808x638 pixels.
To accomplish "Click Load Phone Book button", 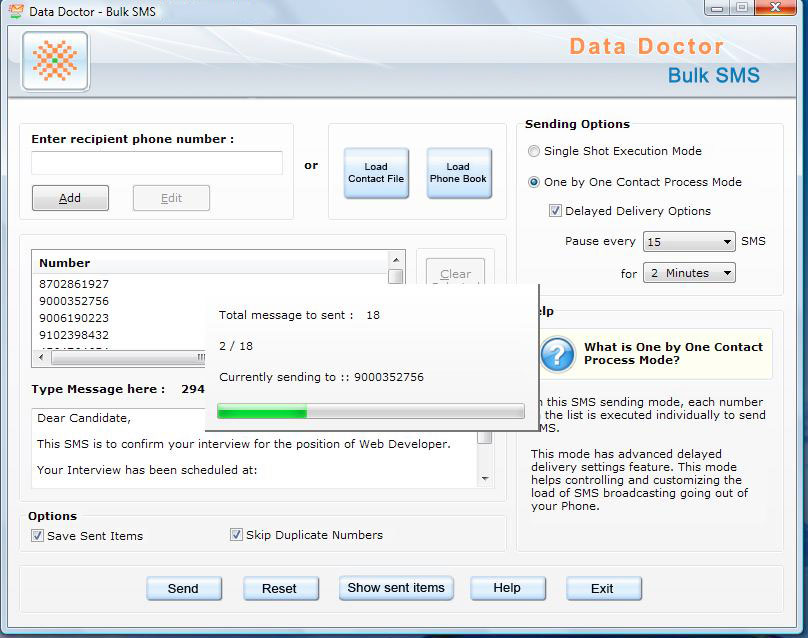I will (459, 173).
